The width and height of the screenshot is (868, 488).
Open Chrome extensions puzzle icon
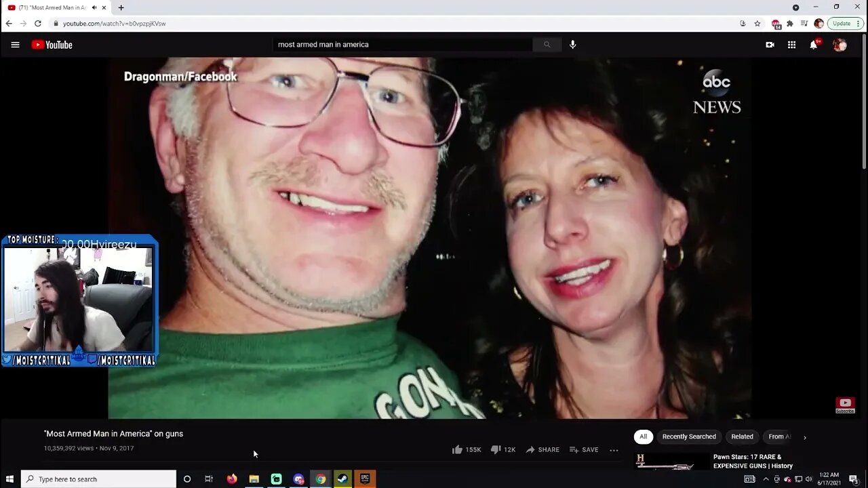coord(790,23)
